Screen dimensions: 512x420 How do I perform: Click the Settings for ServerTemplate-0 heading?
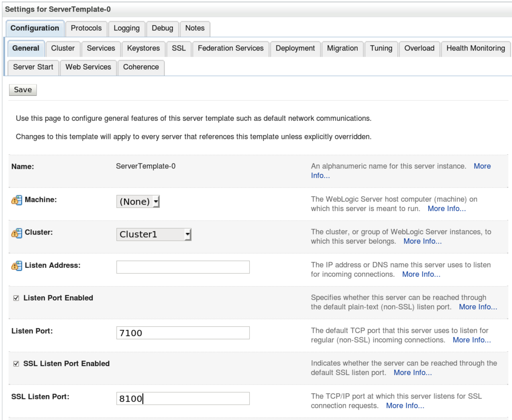tap(58, 10)
